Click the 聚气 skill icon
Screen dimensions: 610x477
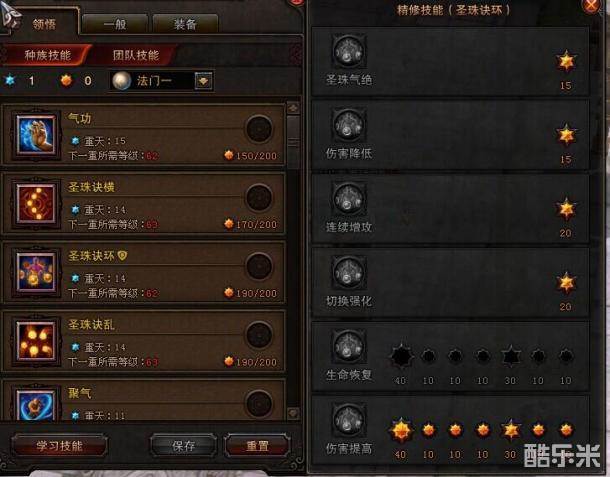pyautogui.click(x=36, y=405)
